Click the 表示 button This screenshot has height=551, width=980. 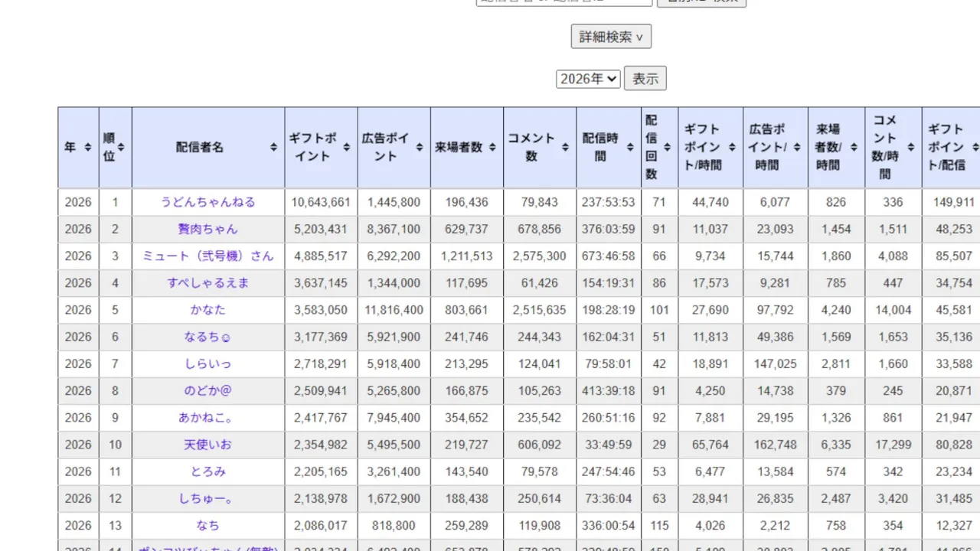coord(645,79)
